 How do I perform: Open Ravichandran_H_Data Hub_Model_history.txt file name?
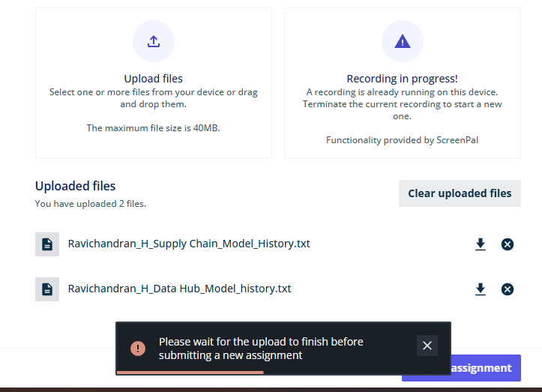(179, 289)
